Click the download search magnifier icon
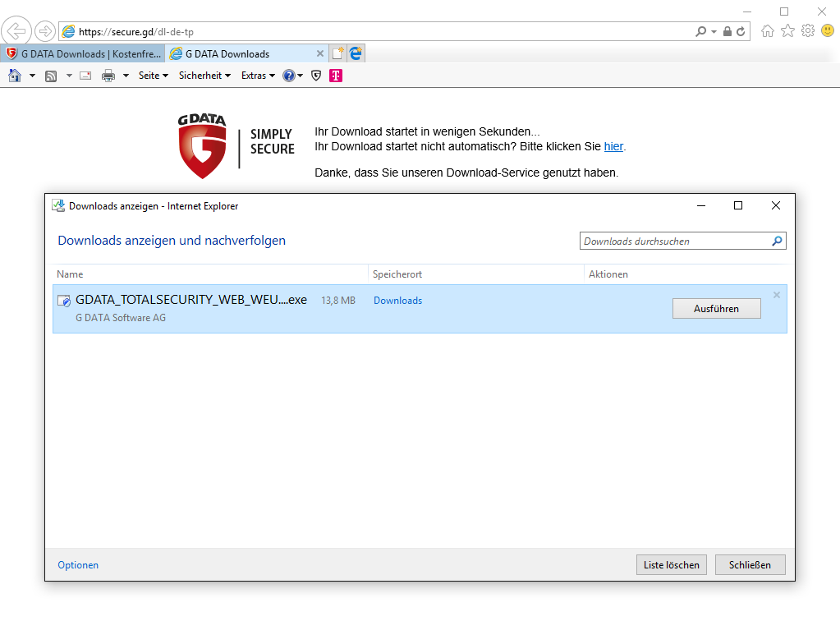The height and width of the screenshot is (621, 840). (x=777, y=241)
